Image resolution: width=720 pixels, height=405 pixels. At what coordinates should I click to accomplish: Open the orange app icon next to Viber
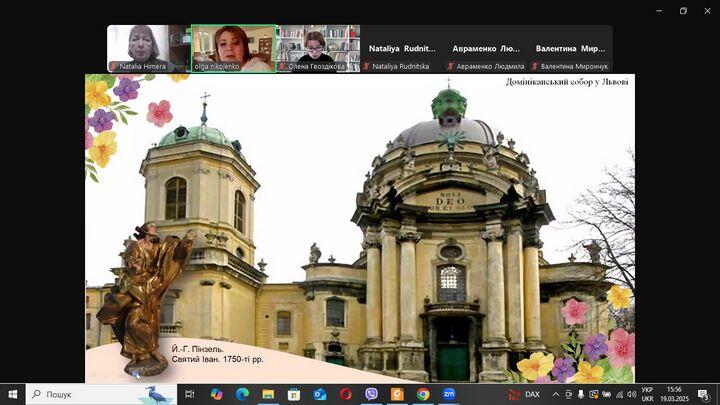[397, 394]
